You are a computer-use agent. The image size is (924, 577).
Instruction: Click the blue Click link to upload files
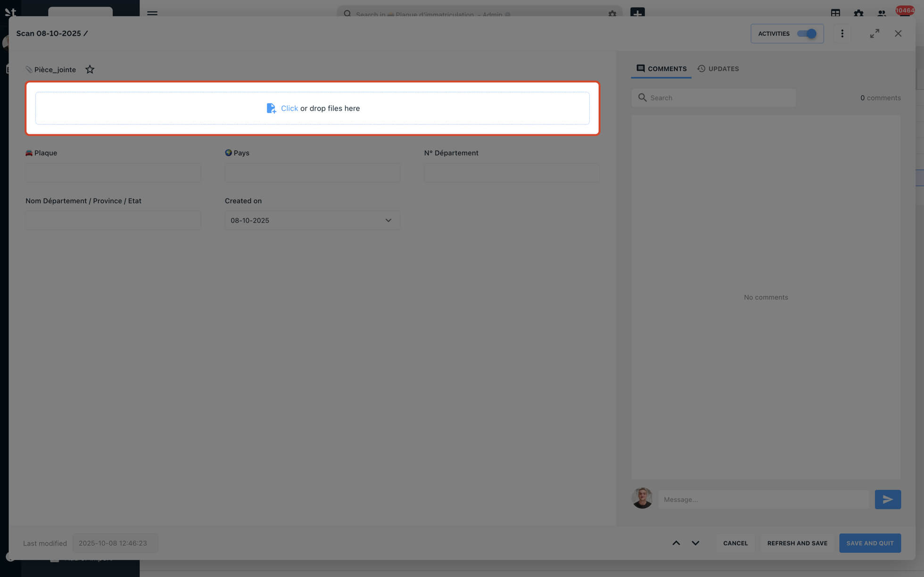pyautogui.click(x=289, y=108)
